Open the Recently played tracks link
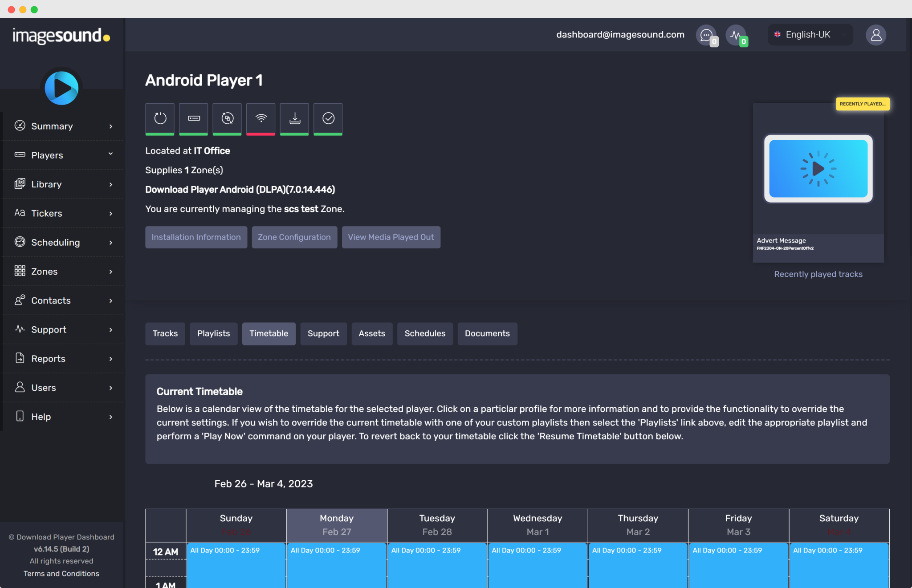912x588 pixels. pyautogui.click(x=818, y=274)
